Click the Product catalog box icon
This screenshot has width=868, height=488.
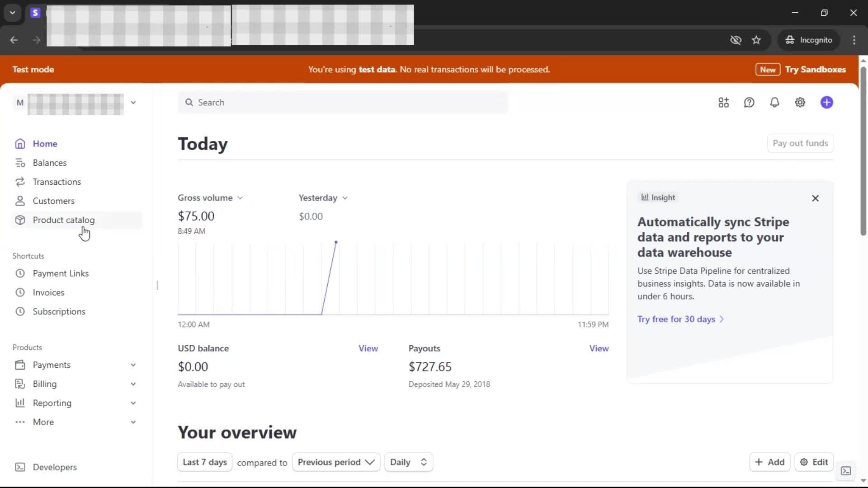20,220
